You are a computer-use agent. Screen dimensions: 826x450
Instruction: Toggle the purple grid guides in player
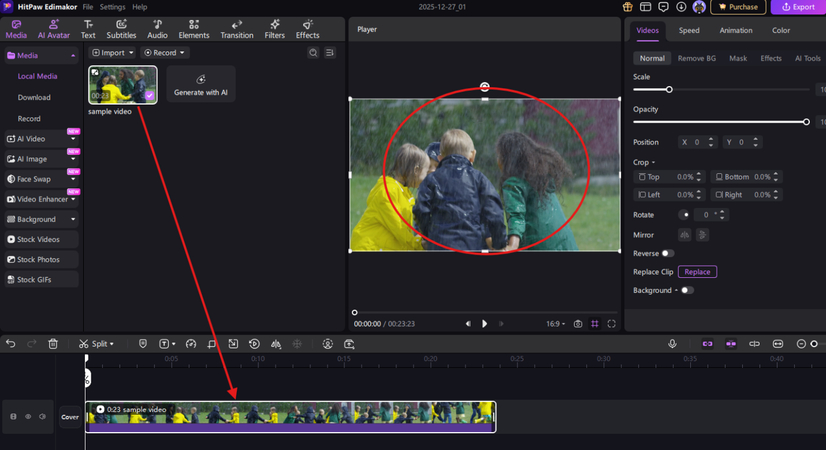[595, 324]
